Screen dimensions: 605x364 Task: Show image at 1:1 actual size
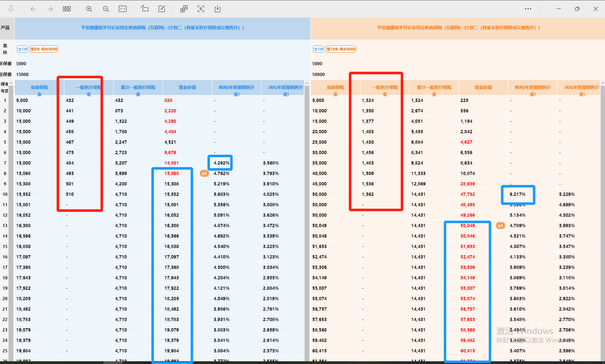[x=123, y=9]
